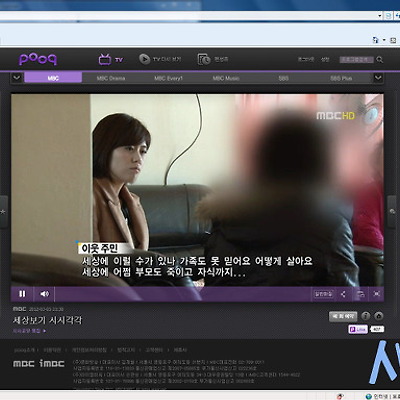
Task: Open the fifth footer customer center link
Action: pos(154,350)
